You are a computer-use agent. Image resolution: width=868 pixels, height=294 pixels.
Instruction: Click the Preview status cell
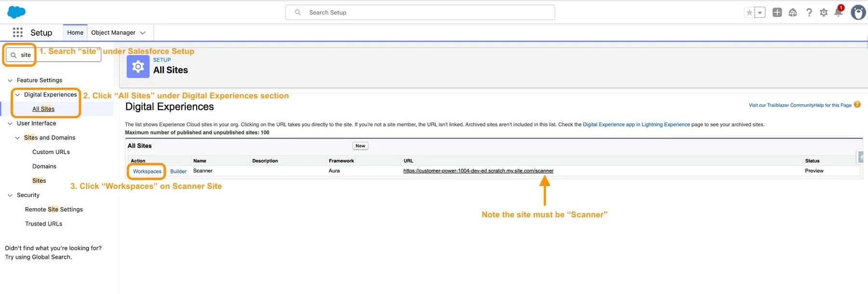click(x=814, y=171)
